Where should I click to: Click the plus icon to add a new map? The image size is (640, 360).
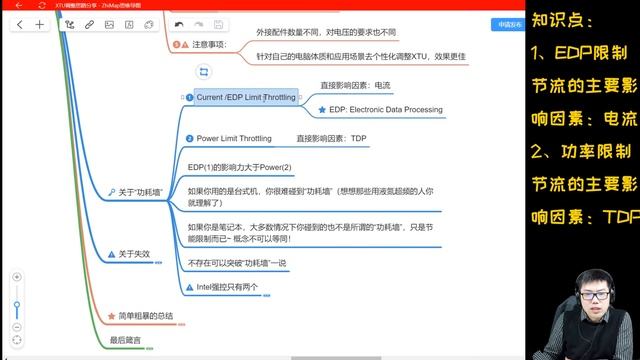[x=40, y=24]
